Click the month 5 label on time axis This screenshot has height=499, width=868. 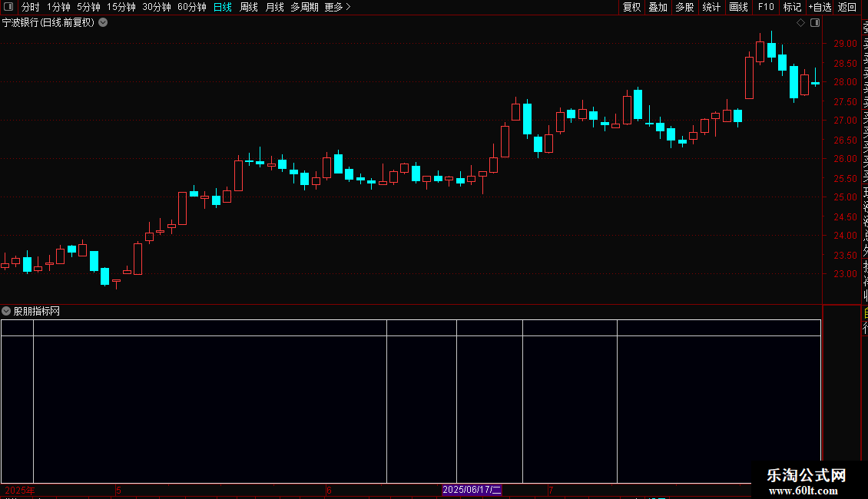[x=118, y=491]
